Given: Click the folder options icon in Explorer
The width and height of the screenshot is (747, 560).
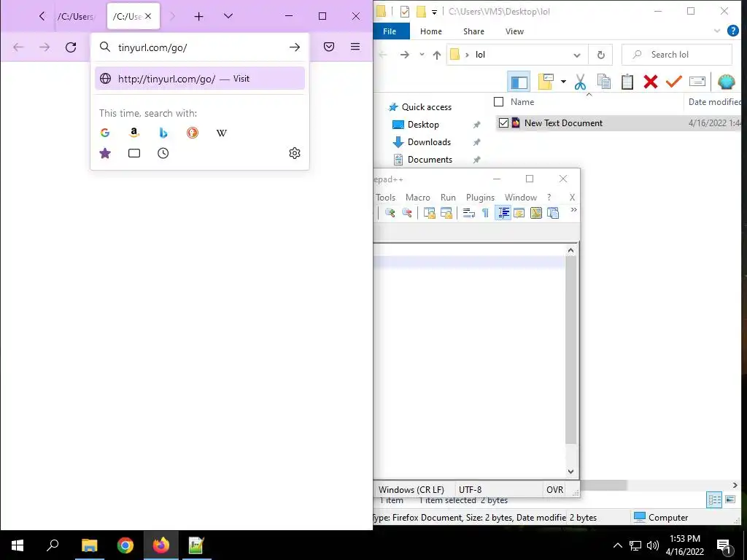Looking at the screenshot, I should pyautogui.click(x=546, y=82).
